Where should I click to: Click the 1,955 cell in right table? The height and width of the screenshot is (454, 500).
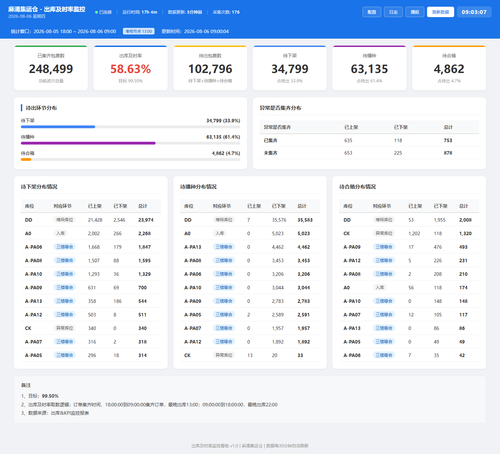pos(440,220)
